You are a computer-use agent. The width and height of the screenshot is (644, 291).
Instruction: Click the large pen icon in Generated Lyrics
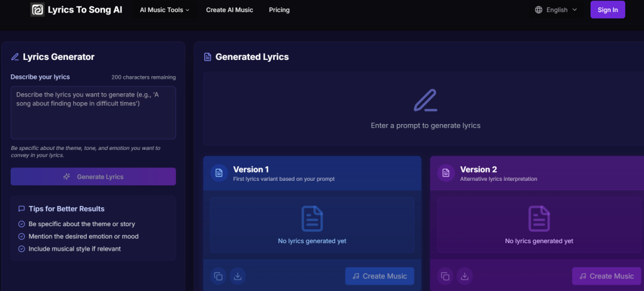(x=425, y=101)
